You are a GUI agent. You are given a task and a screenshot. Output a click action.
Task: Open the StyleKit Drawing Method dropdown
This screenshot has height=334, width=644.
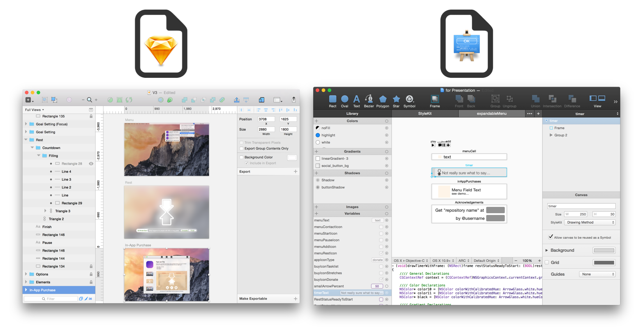pyautogui.click(x=590, y=222)
